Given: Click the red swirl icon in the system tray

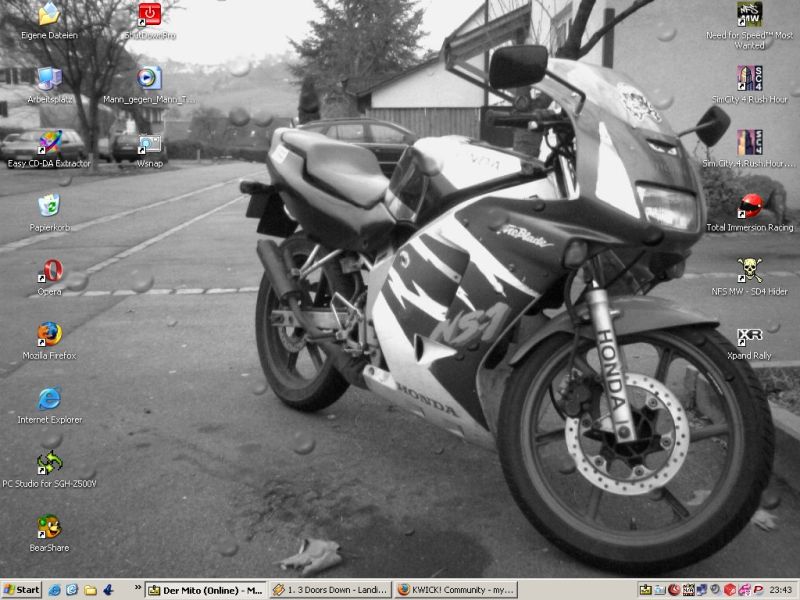Looking at the screenshot, I should pos(674,590).
